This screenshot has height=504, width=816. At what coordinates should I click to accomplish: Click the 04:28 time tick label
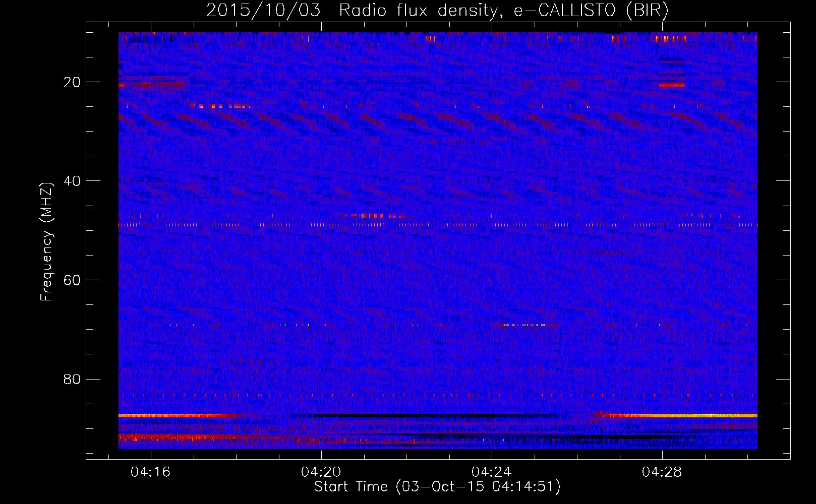pyautogui.click(x=662, y=472)
